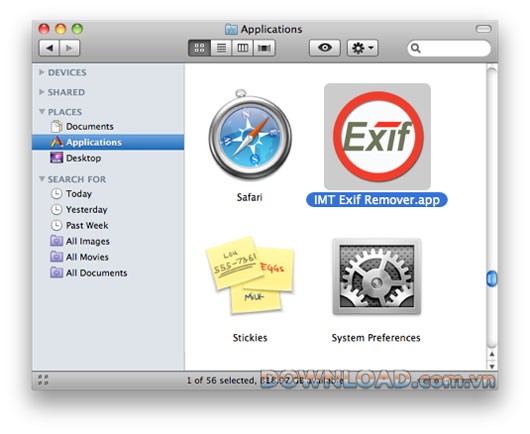
Task: Open the All Documents smart search
Action: pos(108,273)
